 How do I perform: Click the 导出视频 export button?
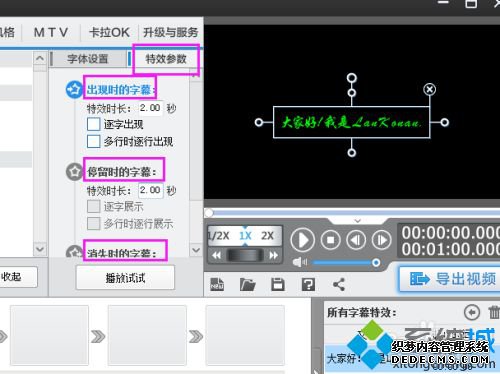point(452,279)
